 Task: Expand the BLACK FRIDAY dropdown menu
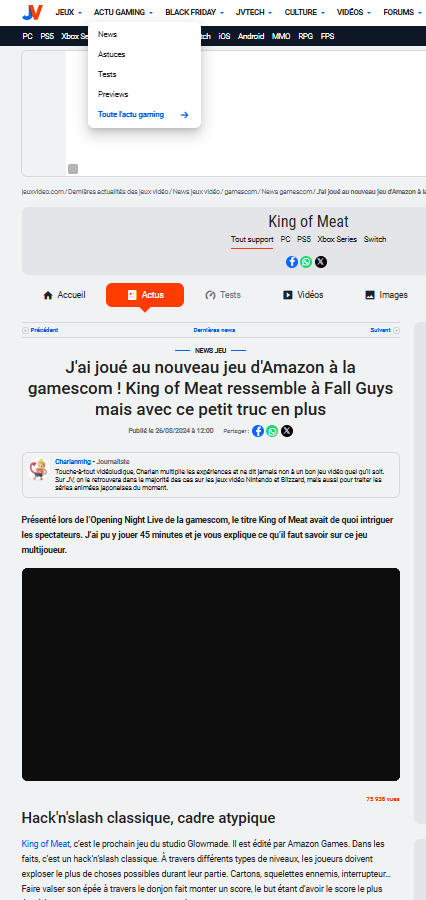point(193,12)
